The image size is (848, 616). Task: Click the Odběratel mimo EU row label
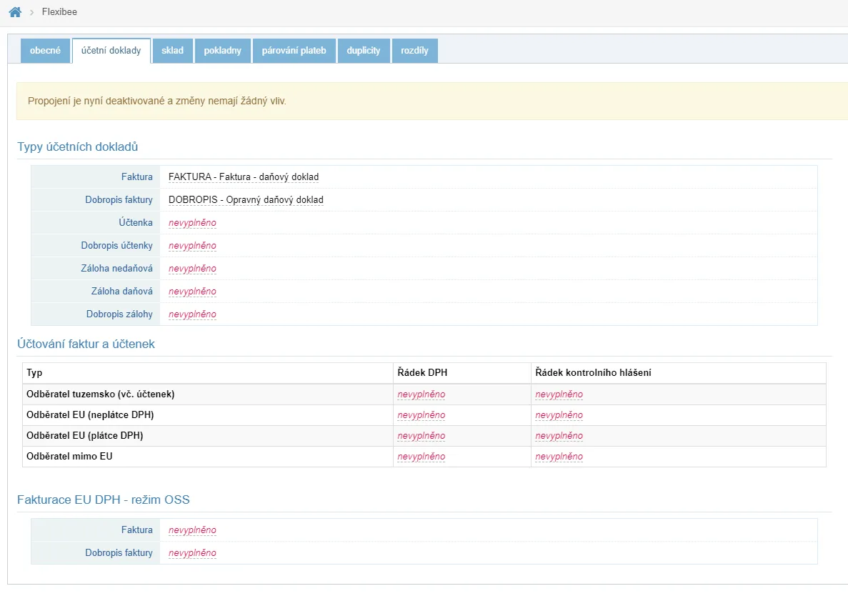tap(69, 456)
